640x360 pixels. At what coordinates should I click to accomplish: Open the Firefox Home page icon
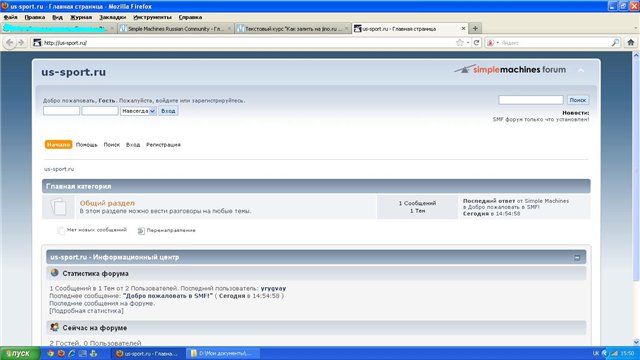click(x=631, y=42)
